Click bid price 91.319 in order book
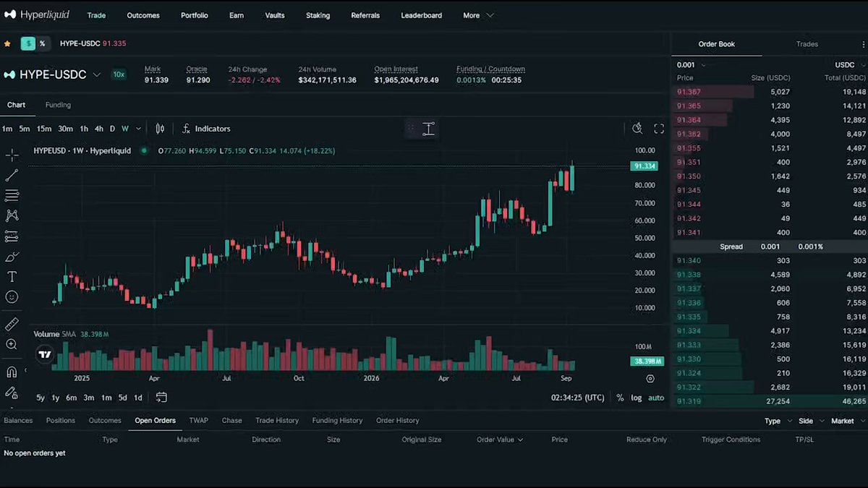This screenshot has width=868, height=488. pyautogui.click(x=689, y=401)
